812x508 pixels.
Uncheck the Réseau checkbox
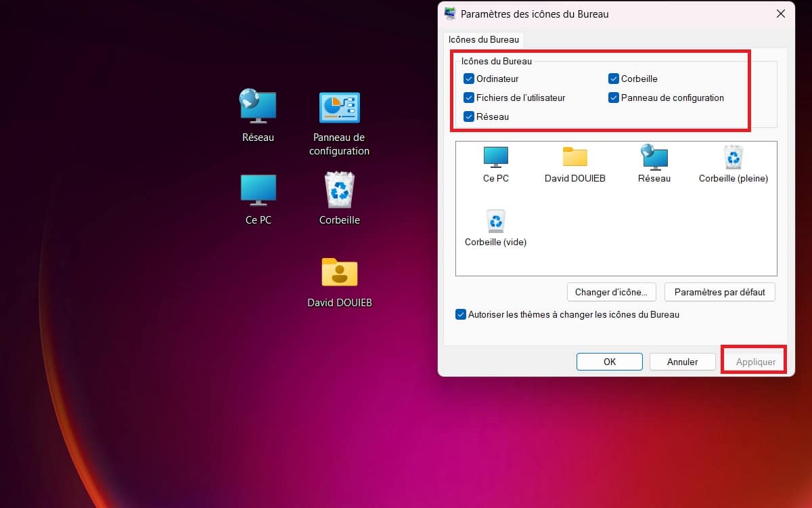[x=469, y=117]
